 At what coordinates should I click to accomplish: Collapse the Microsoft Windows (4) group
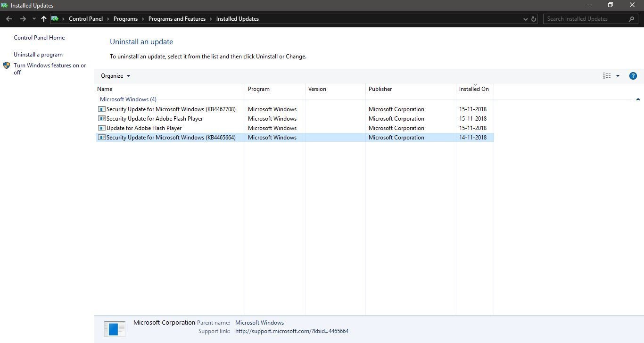638,99
